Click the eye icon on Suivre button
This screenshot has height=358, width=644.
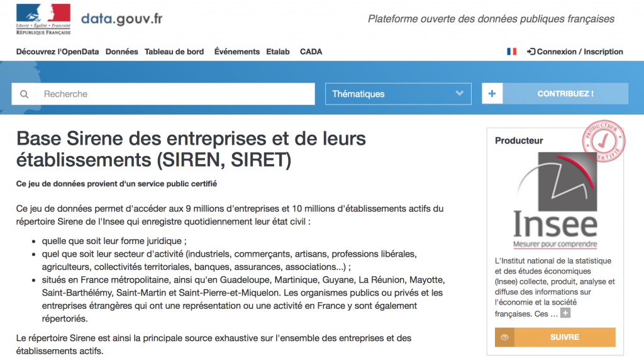504,337
